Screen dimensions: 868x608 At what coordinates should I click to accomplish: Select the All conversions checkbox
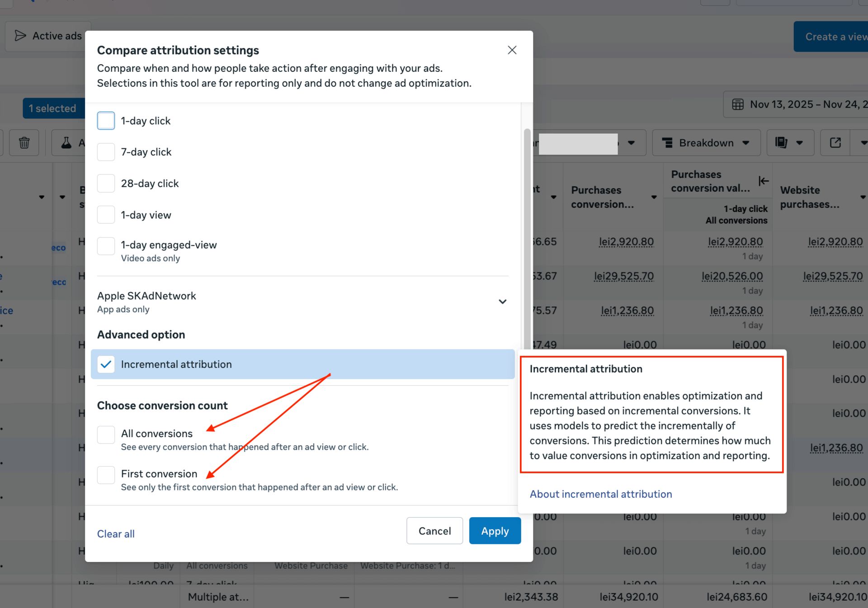[106, 434]
